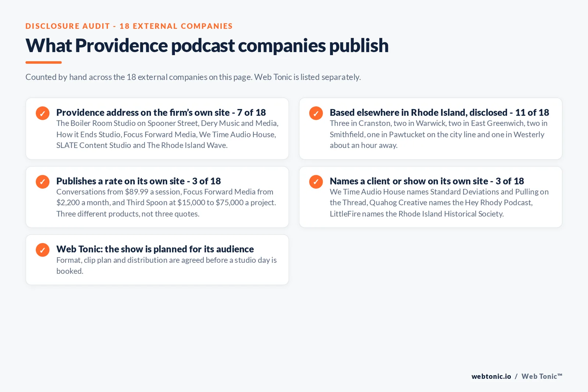The image size is (588, 392).
Task: Select heading 'Providence address on the firm's own site - 7 of 18'
Action: pyautogui.click(x=161, y=112)
